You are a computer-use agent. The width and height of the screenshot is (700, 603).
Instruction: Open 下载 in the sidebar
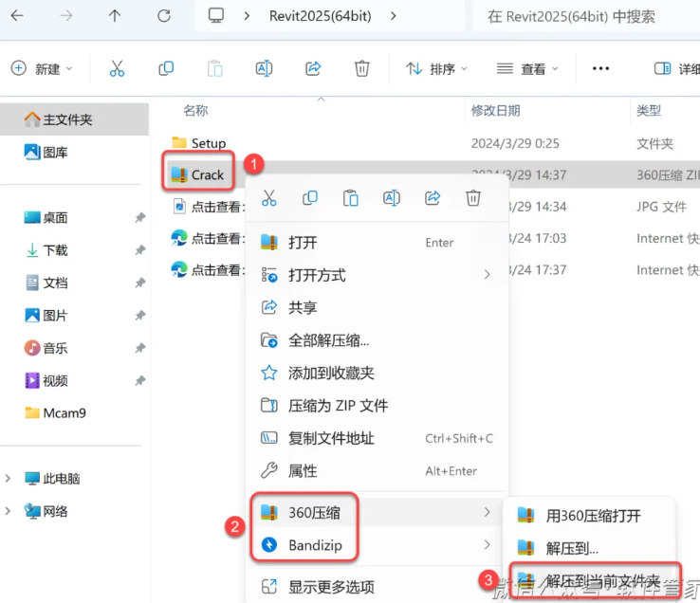(46, 250)
